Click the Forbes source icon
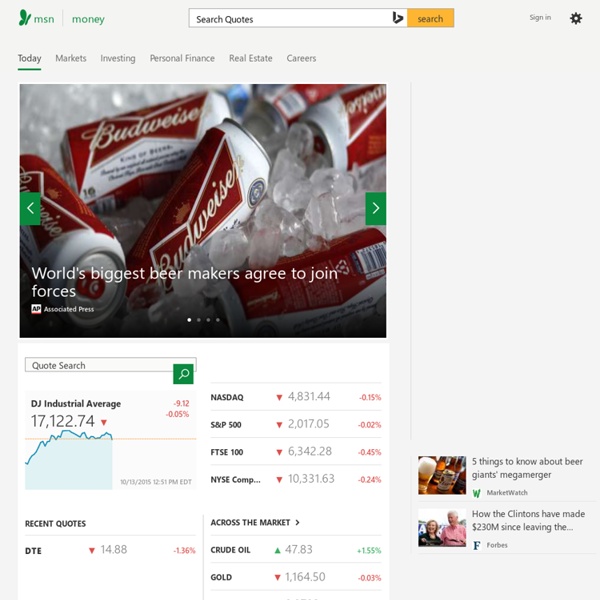600x600 pixels. [x=476, y=545]
